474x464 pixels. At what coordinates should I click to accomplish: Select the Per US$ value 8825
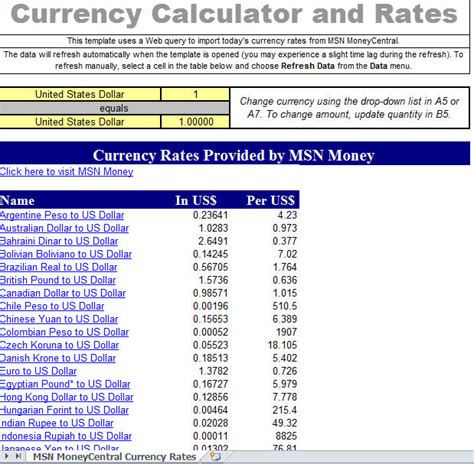click(x=286, y=436)
